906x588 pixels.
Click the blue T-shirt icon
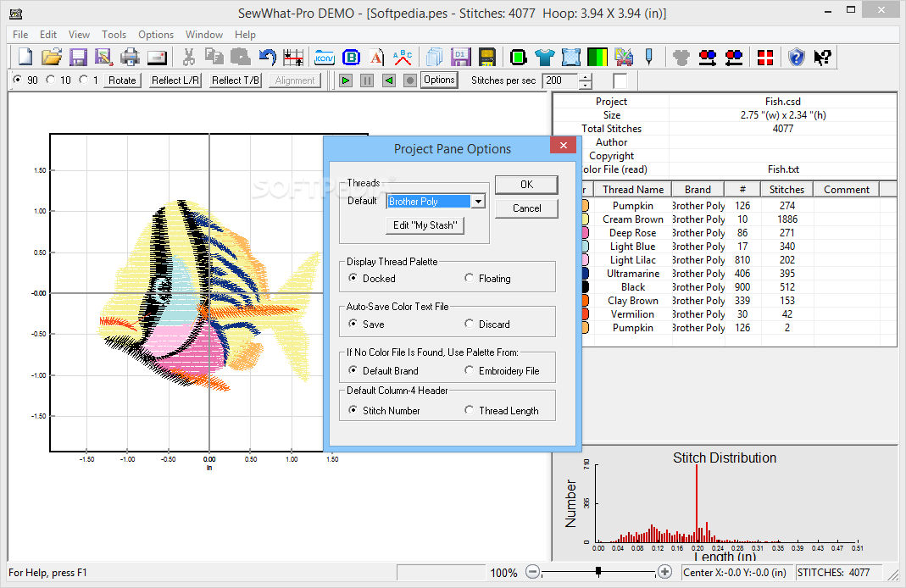pos(545,58)
